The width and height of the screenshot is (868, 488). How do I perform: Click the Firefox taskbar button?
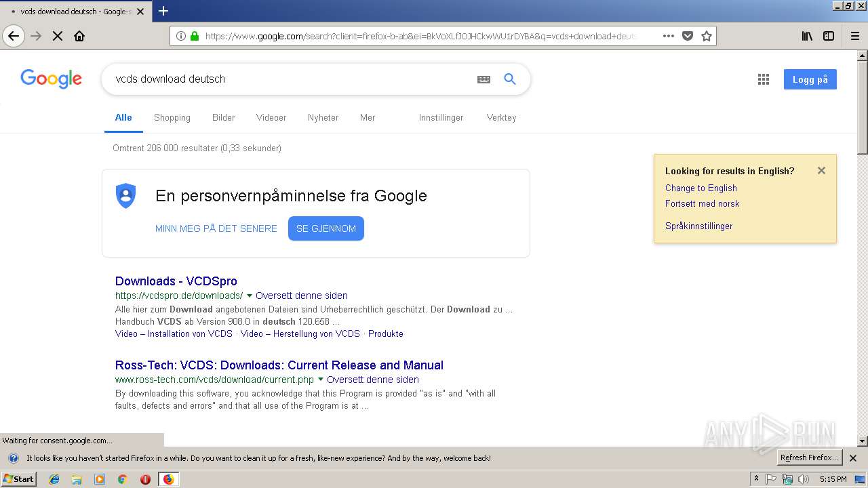point(168,479)
